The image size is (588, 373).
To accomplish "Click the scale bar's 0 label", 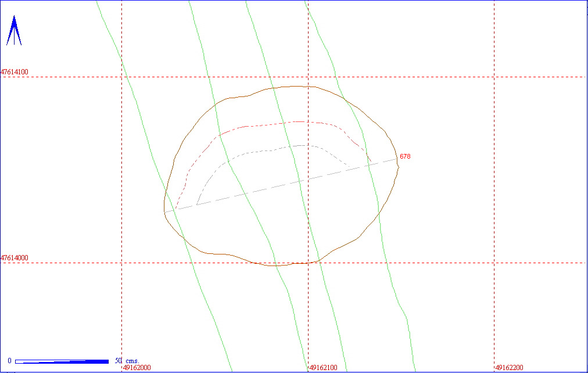I will coord(10,361).
